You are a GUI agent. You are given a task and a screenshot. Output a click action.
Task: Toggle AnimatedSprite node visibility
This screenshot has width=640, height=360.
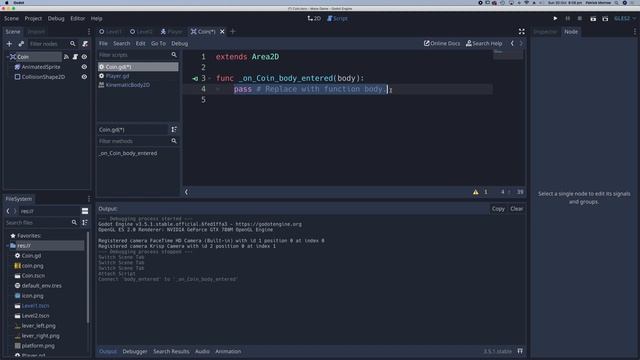[x=84, y=67]
